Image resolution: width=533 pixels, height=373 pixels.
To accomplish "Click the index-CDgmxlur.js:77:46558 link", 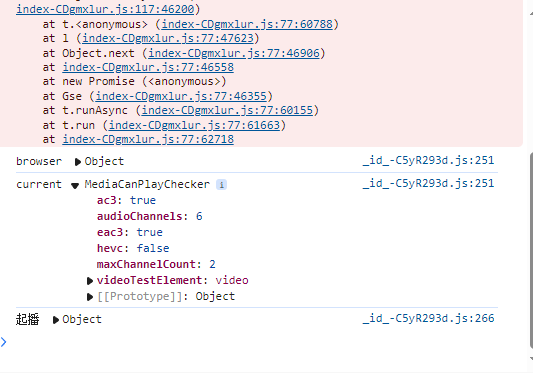I will pyautogui.click(x=148, y=67).
